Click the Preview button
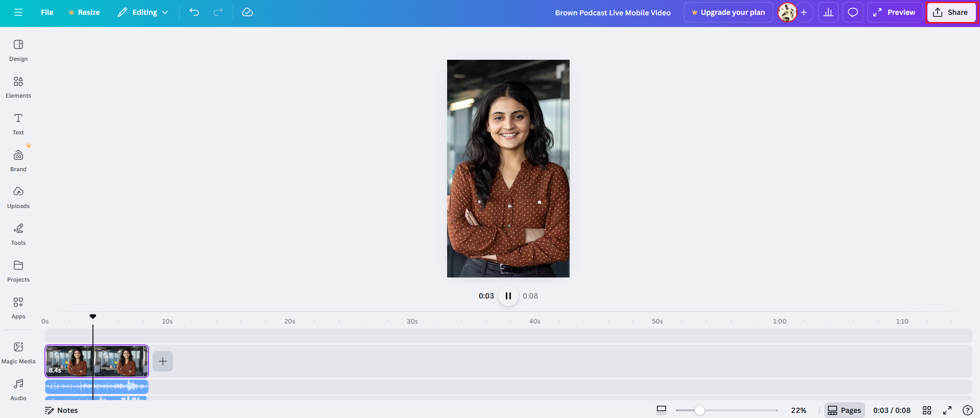 click(x=895, y=12)
